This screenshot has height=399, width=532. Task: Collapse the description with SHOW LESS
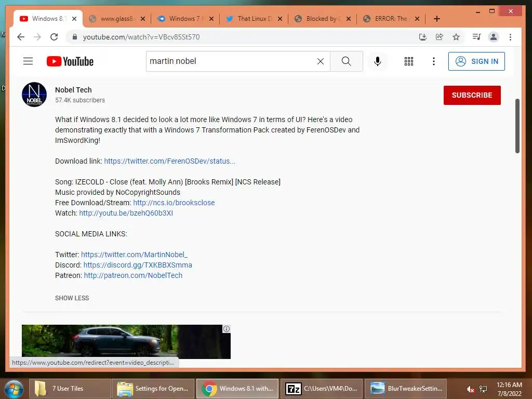click(72, 298)
